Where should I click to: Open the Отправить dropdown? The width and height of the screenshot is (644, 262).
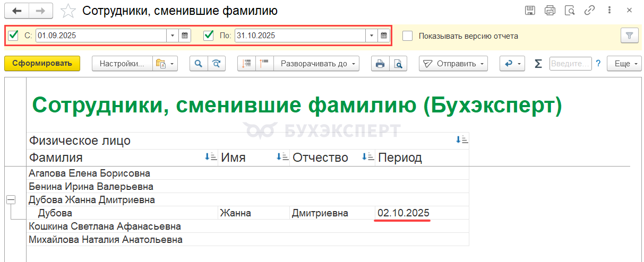pos(453,64)
